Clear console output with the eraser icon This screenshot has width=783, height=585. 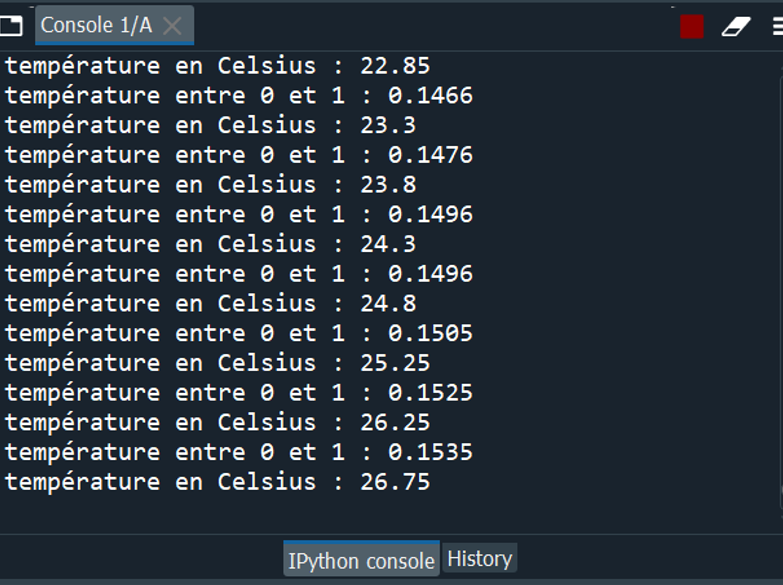[x=736, y=27]
